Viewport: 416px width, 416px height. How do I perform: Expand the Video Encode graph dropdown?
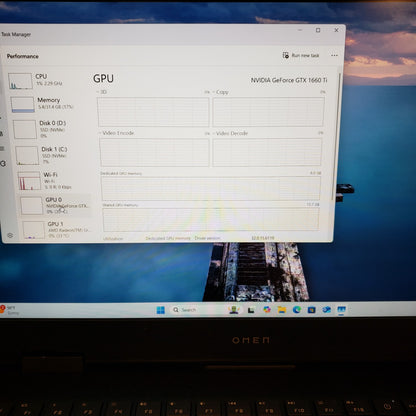tap(117, 133)
